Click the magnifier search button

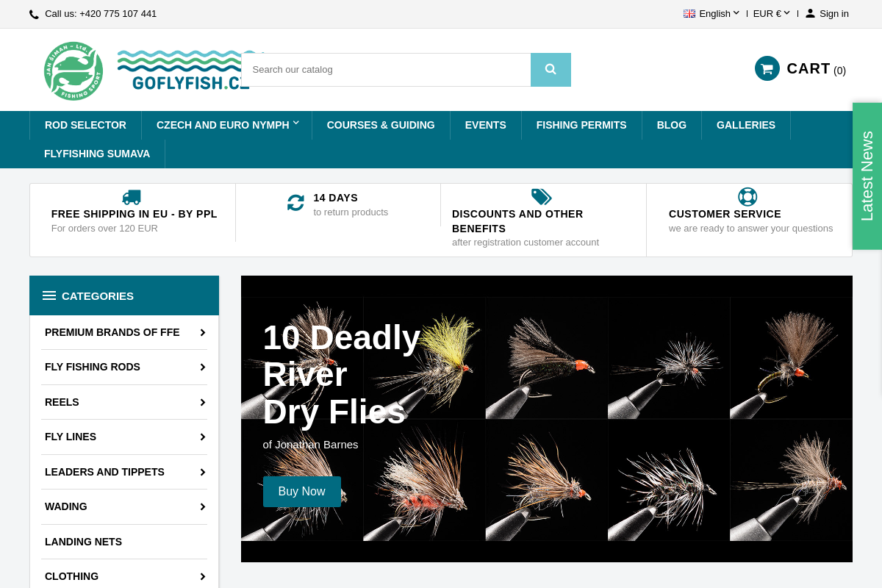point(551,70)
